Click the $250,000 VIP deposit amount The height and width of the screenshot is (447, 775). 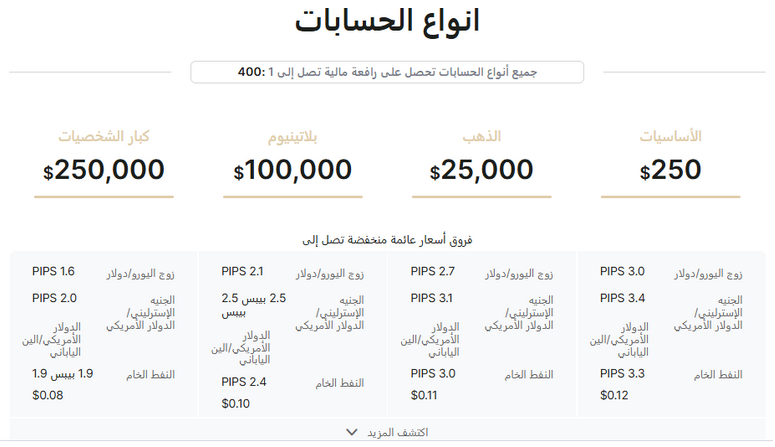[x=104, y=170]
